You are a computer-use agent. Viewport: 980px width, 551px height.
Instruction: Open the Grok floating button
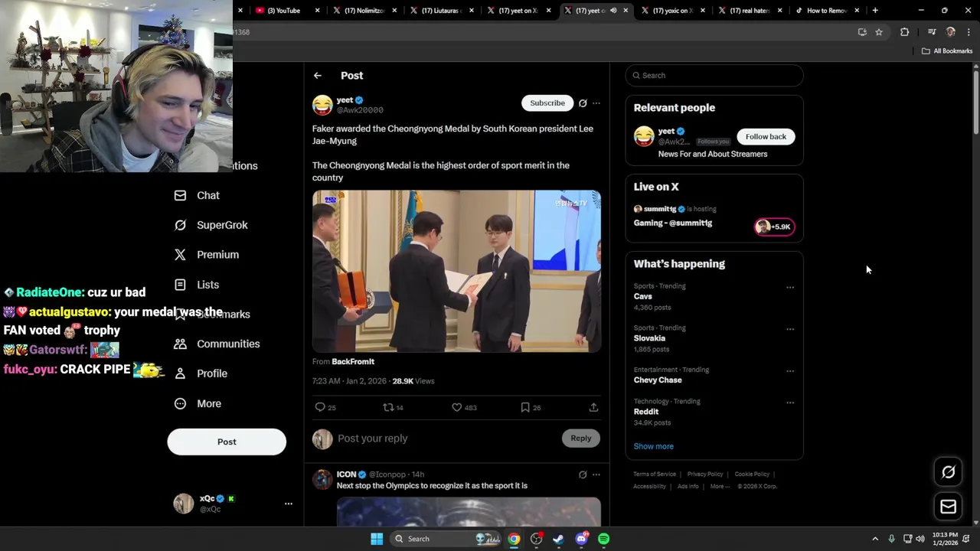pos(948,472)
